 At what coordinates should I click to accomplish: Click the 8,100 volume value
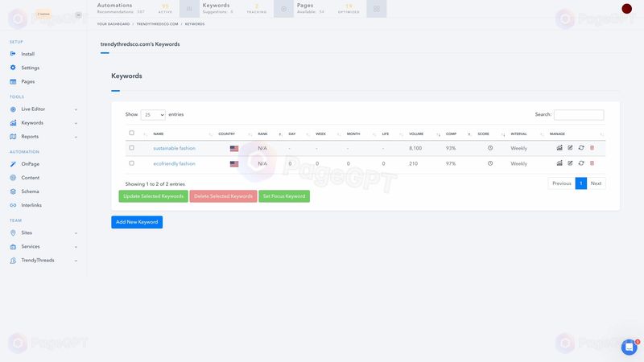pos(415,148)
